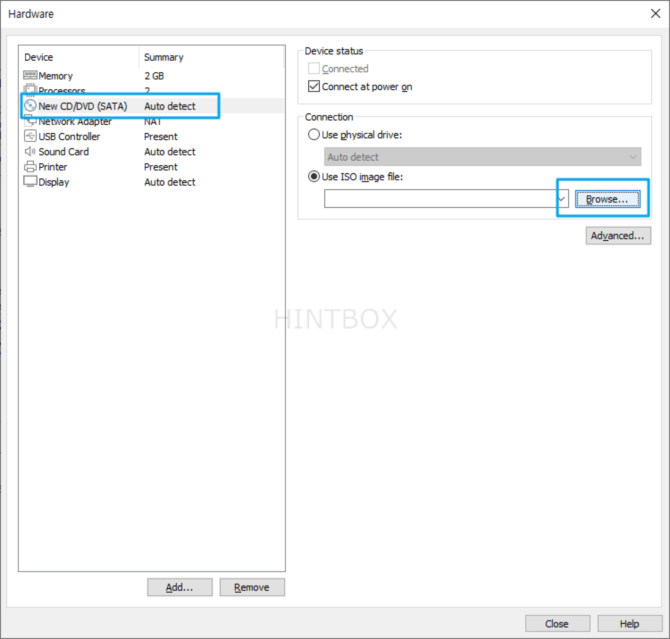670x639 pixels.
Task: Click Printer's Present summary
Action: click(161, 167)
